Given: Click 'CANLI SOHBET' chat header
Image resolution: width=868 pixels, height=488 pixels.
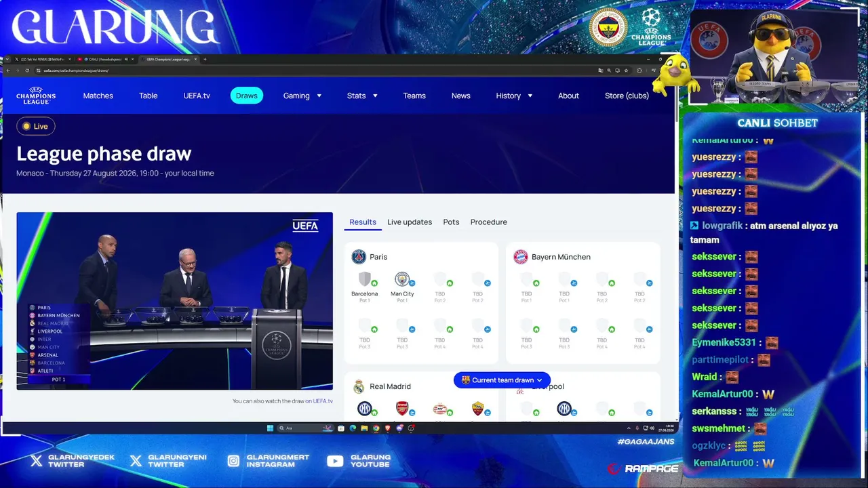Looking at the screenshot, I should click(x=778, y=123).
